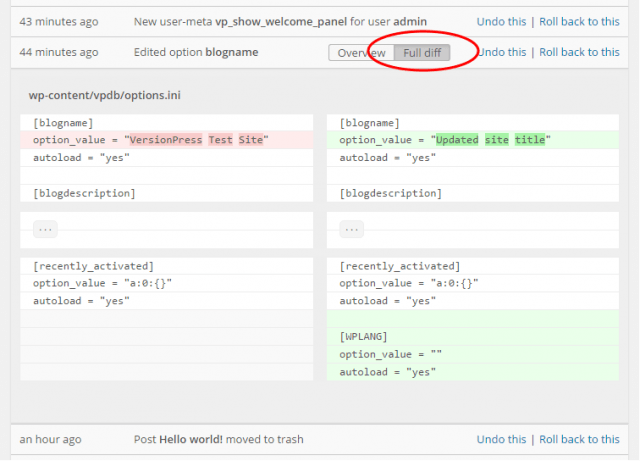640x461 pixels.
Task: Switch to the Overview diff view
Action: coord(361,53)
